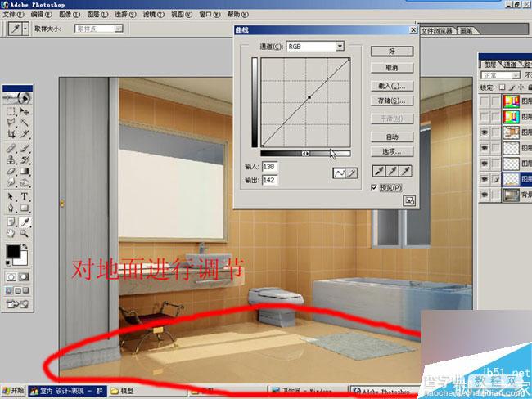
Task: Choose the point-edit curve mode
Action: pos(340,173)
